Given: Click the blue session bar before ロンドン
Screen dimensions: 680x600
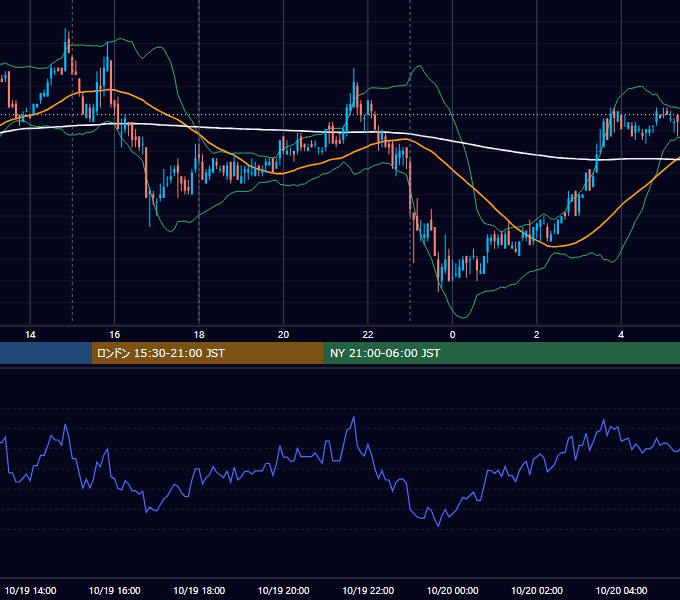Looking at the screenshot, I should pos(46,353).
